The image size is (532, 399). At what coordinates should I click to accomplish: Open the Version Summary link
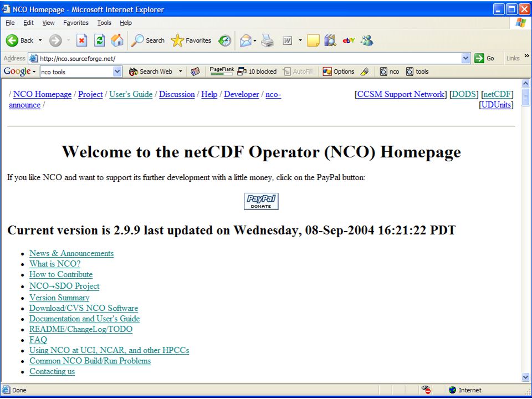[x=59, y=298]
